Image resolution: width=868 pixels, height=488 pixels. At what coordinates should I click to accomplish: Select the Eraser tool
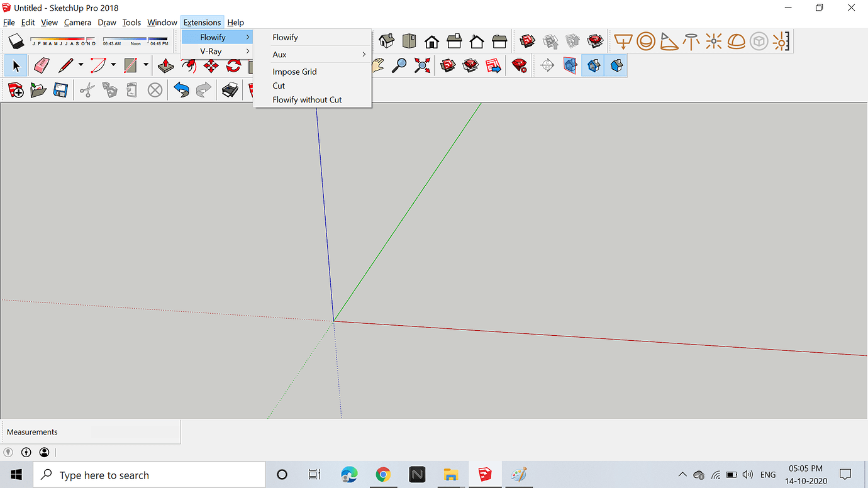coord(41,65)
